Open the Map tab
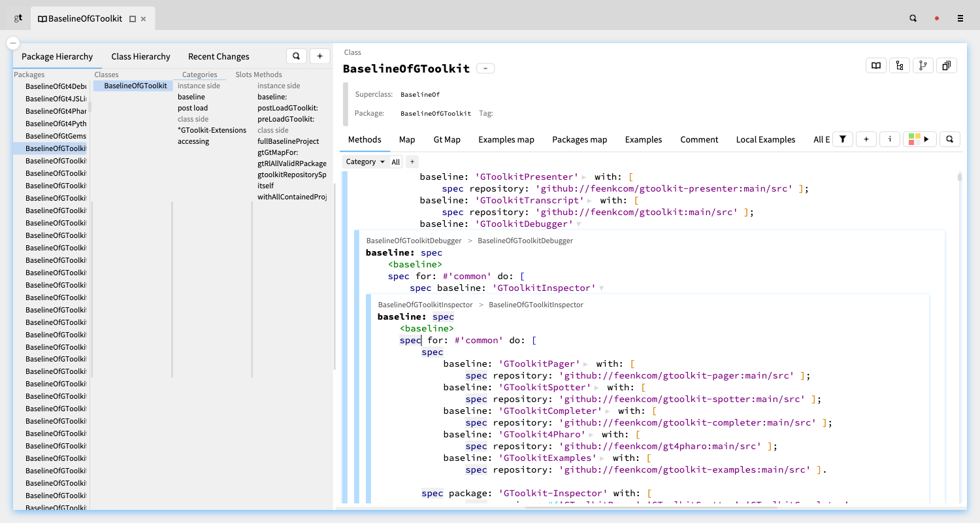Image resolution: width=980 pixels, height=523 pixels. 407,139
